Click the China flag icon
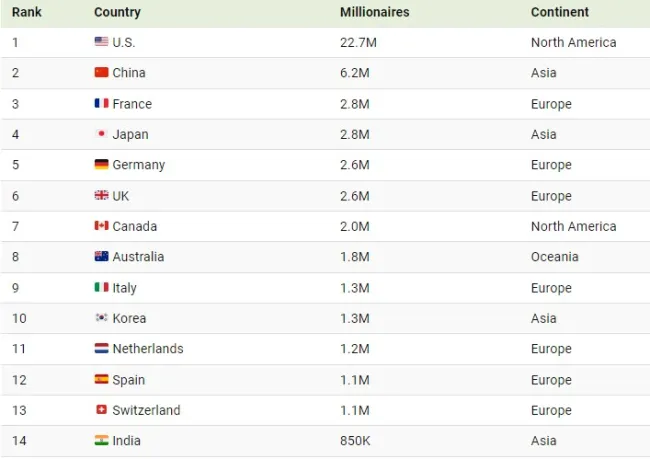This screenshot has height=459, width=650. pyautogui.click(x=101, y=72)
